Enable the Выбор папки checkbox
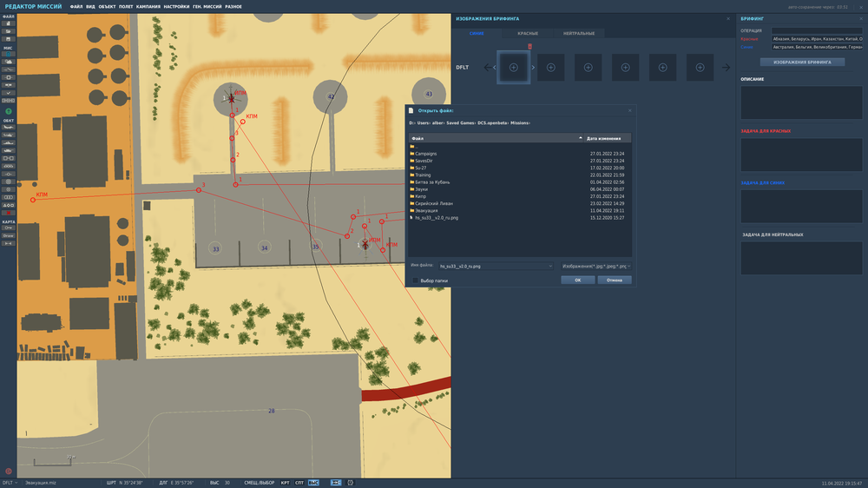This screenshot has width=868, height=488. 415,280
